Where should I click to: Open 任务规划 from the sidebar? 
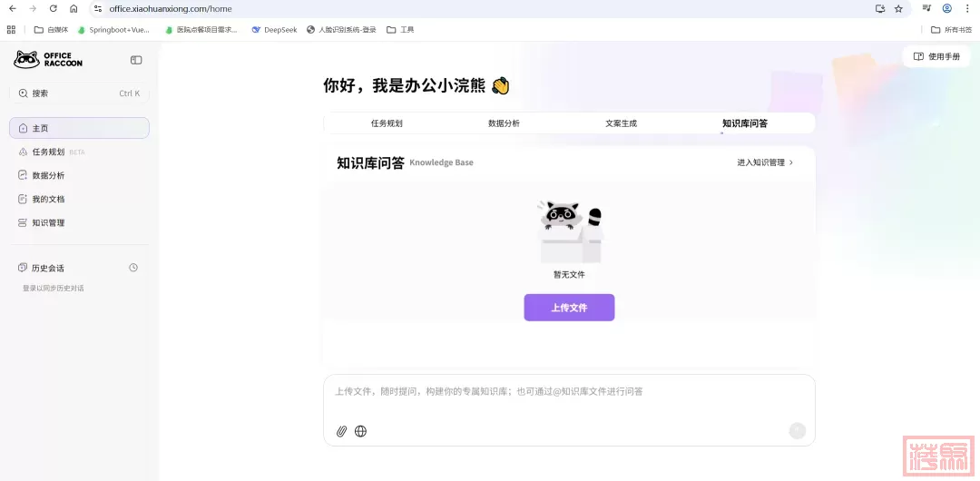coord(49,152)
